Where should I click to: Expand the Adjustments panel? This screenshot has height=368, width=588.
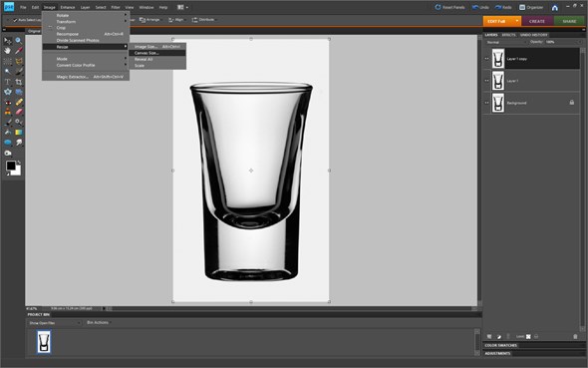[x=497, y=353]
